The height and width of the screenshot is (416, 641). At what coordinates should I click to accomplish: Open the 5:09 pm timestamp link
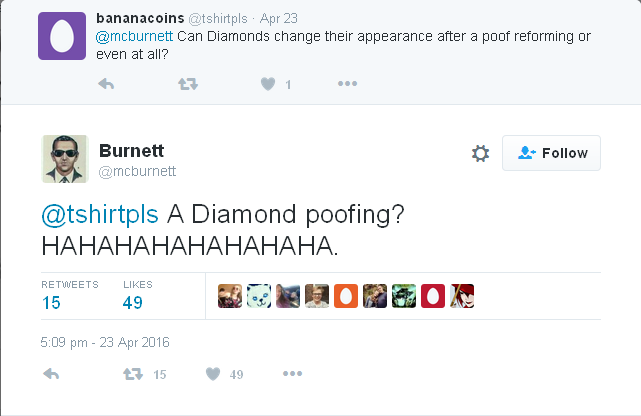tap(105, 342)
